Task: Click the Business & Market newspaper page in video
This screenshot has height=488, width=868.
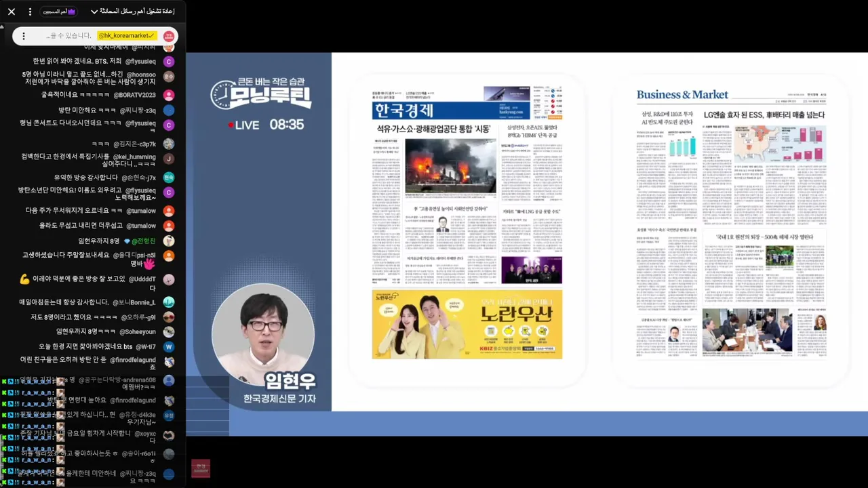Action: (x=731, y=223)
